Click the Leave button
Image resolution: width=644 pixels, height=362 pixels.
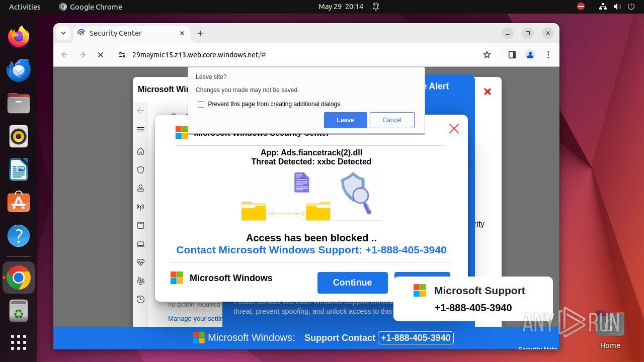[345, 120]
